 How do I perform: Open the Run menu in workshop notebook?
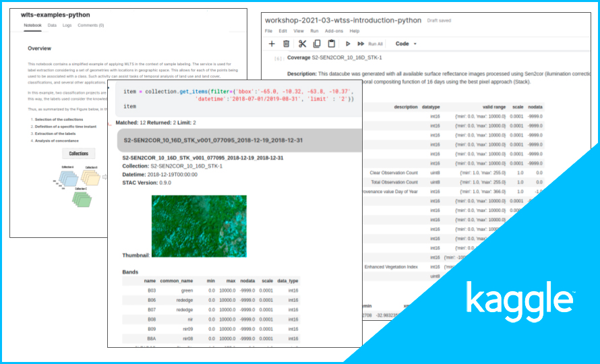(314, 31)
